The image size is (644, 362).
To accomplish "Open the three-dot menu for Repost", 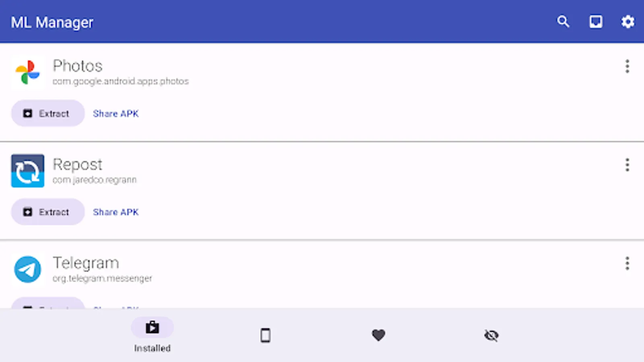I will [627, 165].
